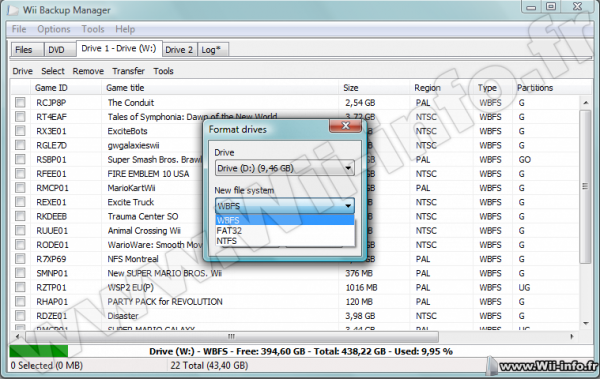Image resolution: width=600 pixels, height=379 pixels.
Task: Click the UG partitions cell for RZTP01
Action: (x=524, y=288)
